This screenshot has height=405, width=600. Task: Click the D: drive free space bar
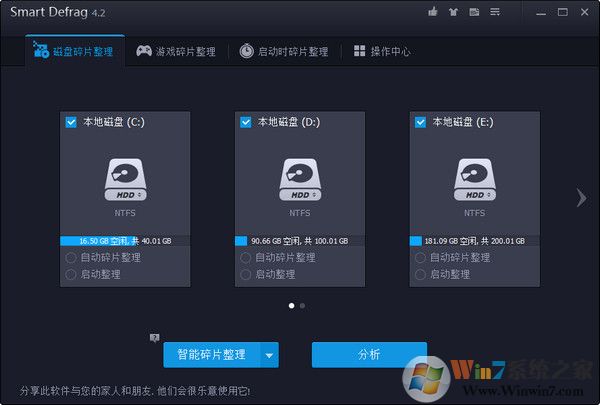pyautogui.click(x=300, y=241)
